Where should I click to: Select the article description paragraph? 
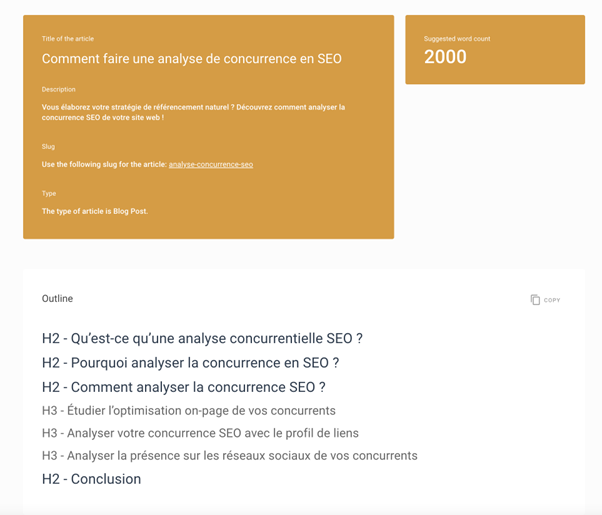194,112
